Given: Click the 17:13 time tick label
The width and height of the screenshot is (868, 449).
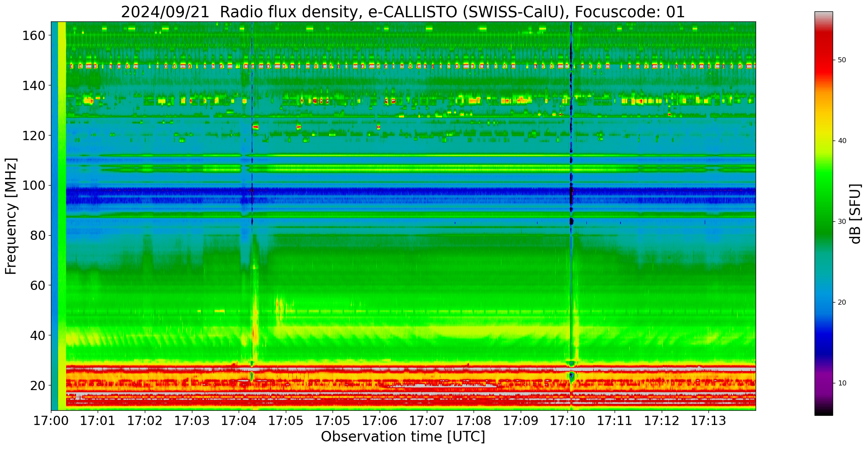Looking at the screenshot, I should point(708,420).
